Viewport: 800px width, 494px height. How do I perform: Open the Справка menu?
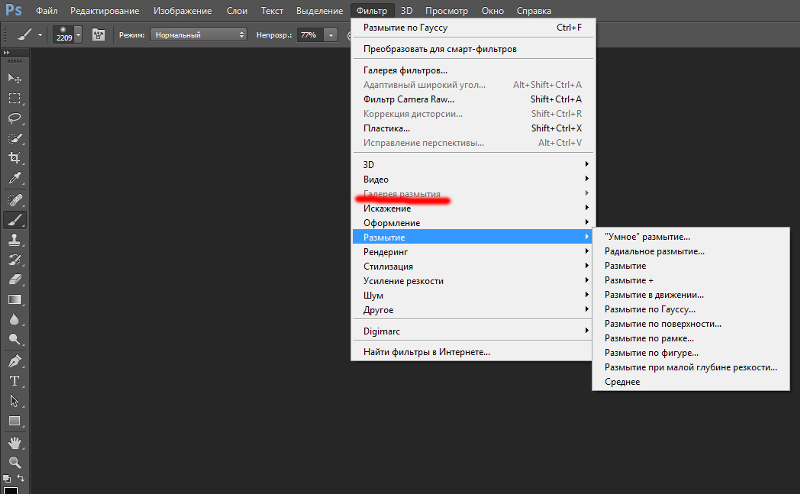point(534,11)
